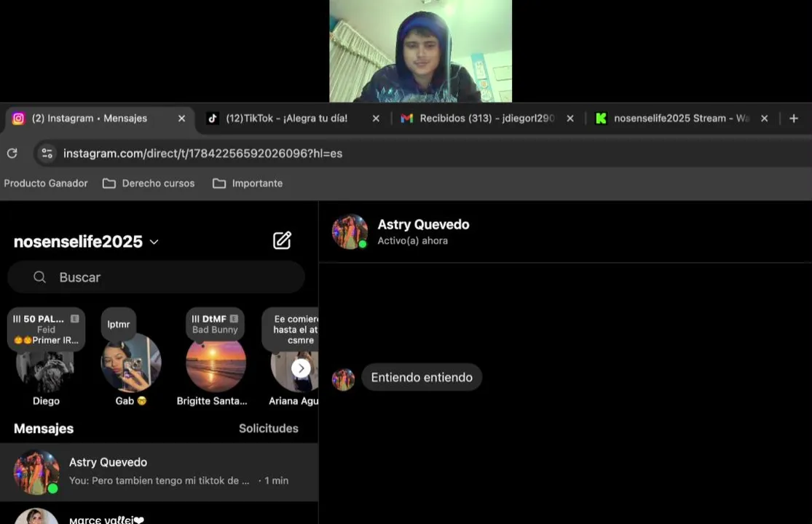
Task: Open the nosenselife2025 Stream tab
Action: pos(681,119)
